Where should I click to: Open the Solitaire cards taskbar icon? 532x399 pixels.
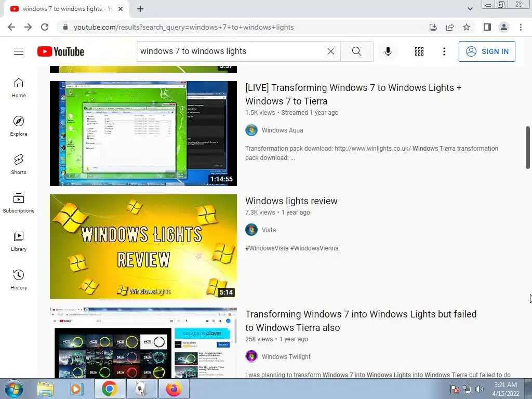pyautogui.click(x=141, y=389)
